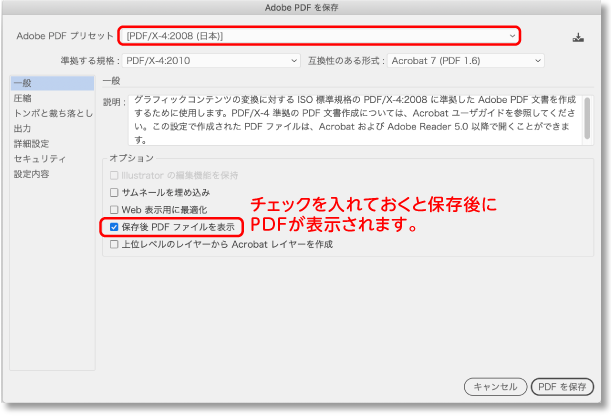Enable サムネールを埋め込み checkbox
Screen dimensions: 611x416
point(114,192)
